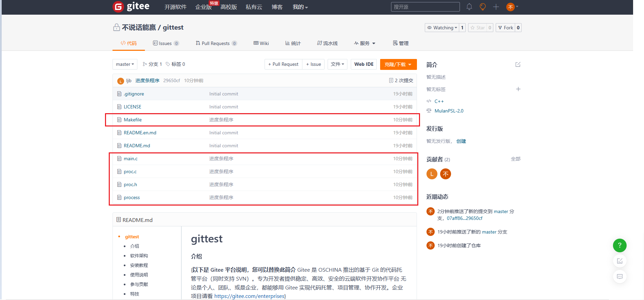The image size is (644, 300).
Task: Click the README.md header list icon
Action: tap(119, 220)
